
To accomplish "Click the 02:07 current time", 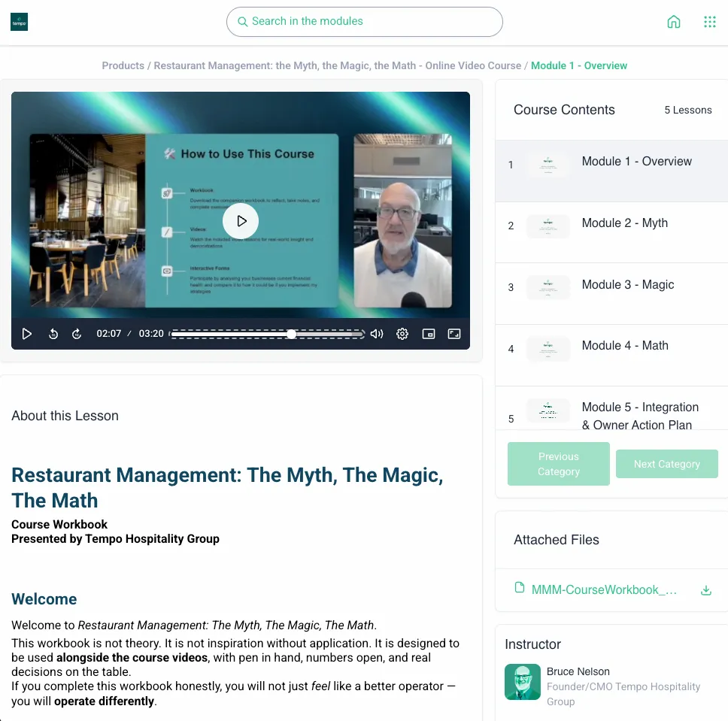I will (x=108, y=334).
